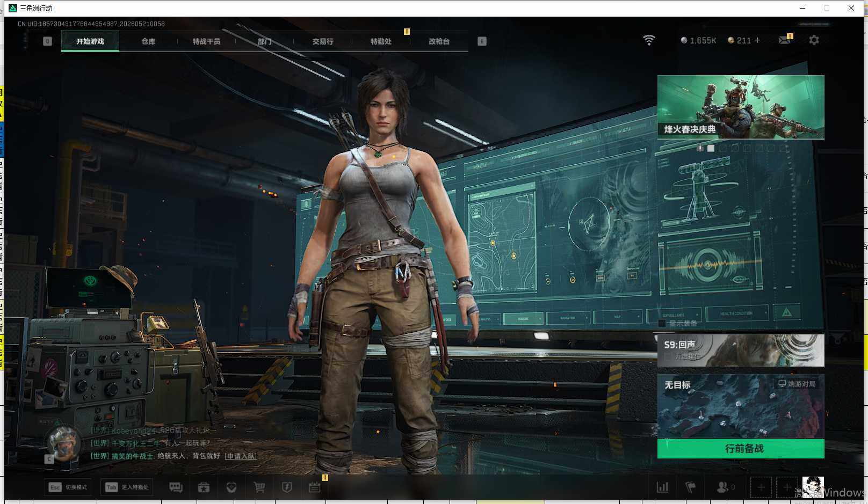The height and width of the screenshot is (504, 868).
Task: Open the friends list icon showing 0
Action: pos(725,487)
